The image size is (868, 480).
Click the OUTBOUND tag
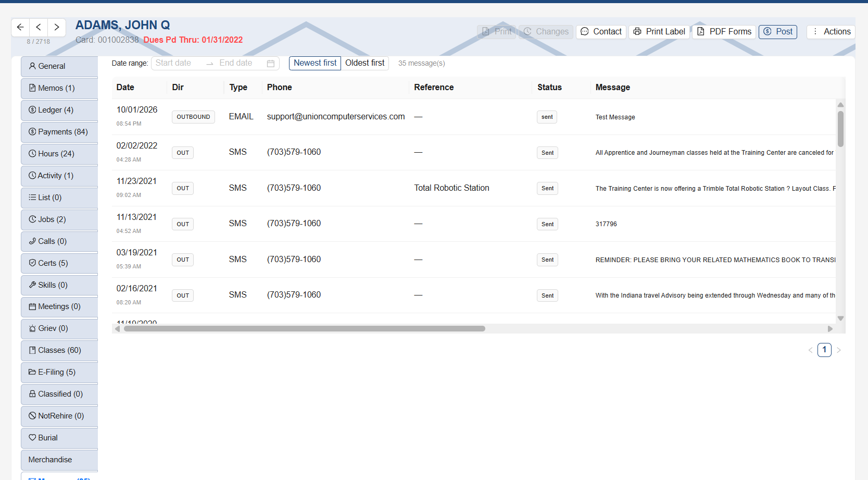[x=193, y=117]
